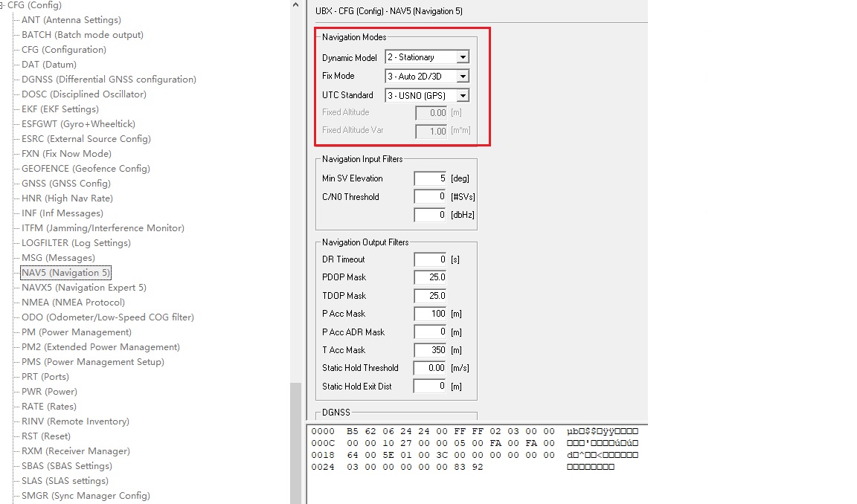Select PM2 (Extended Power Management) entry
Viewport: 857px width, 504px height.
[100, 346]
